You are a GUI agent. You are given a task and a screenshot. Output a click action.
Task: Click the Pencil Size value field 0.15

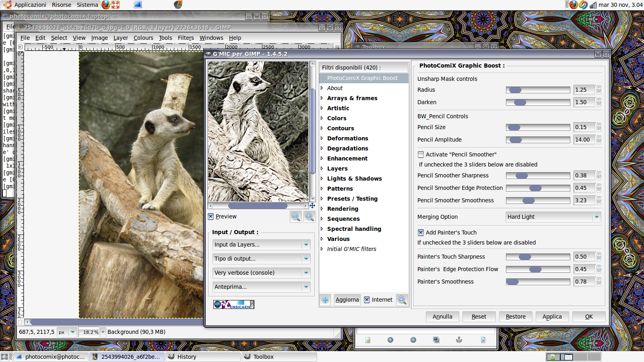pyautogui.click(x=584, y=127)
